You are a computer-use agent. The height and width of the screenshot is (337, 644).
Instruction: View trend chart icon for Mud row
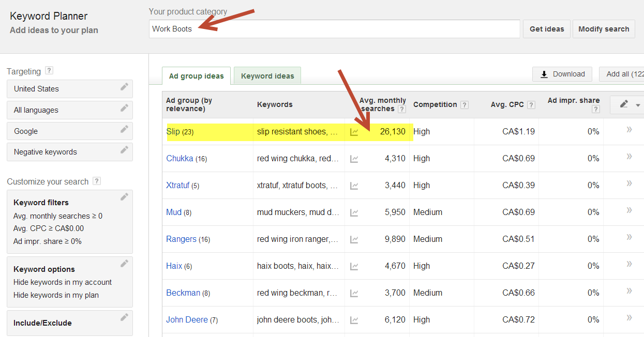354,212
